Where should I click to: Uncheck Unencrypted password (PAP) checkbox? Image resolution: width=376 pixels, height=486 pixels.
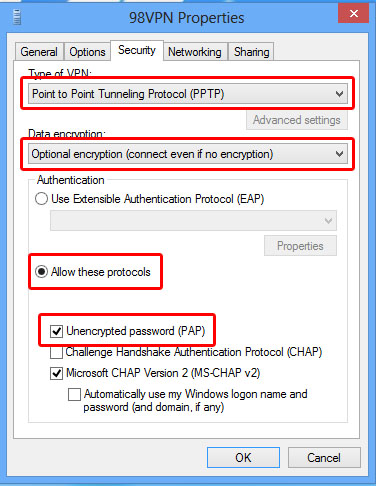pos(56,331)
